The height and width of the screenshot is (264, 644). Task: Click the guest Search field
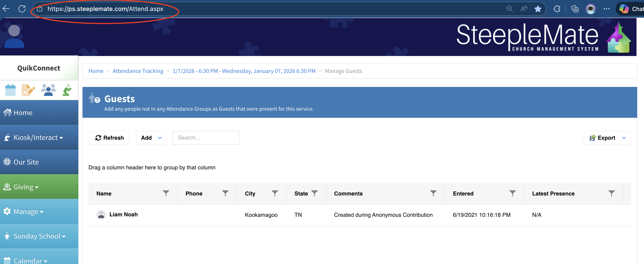coord(206,138)
